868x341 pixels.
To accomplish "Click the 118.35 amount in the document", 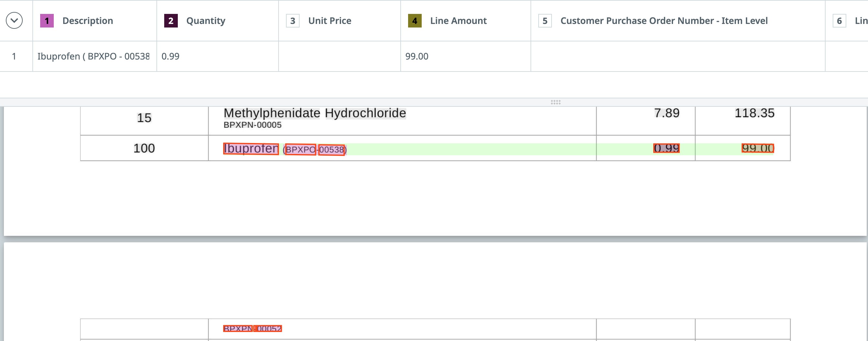I will point(754,113).
